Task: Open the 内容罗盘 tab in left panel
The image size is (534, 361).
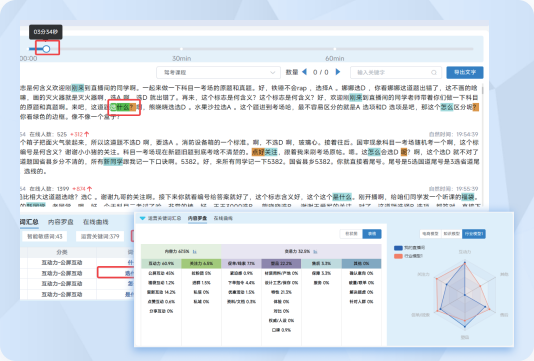Action: 61,222
